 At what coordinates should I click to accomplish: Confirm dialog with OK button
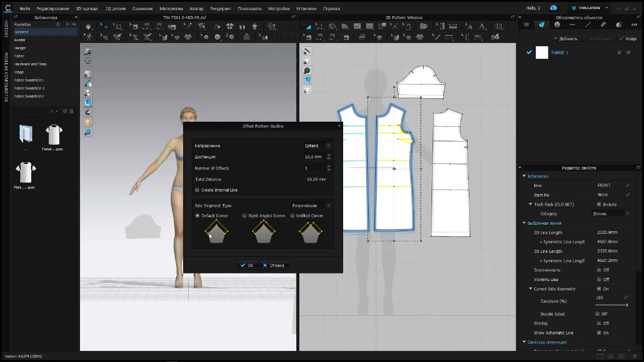[247, 265]
